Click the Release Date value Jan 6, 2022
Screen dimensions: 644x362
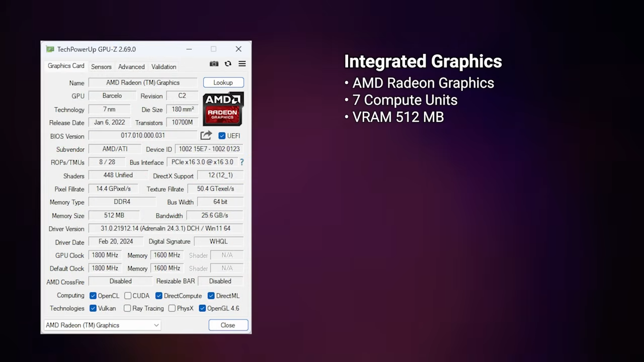[109, 122]
